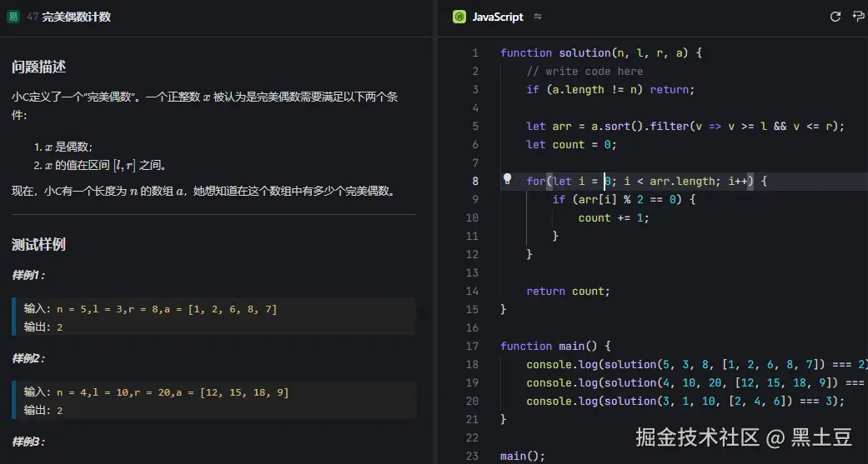The height and width of the screenshot is (464, 868).
Task: Click the function solution(n, l, r, a) line
Action: [601, 53]
